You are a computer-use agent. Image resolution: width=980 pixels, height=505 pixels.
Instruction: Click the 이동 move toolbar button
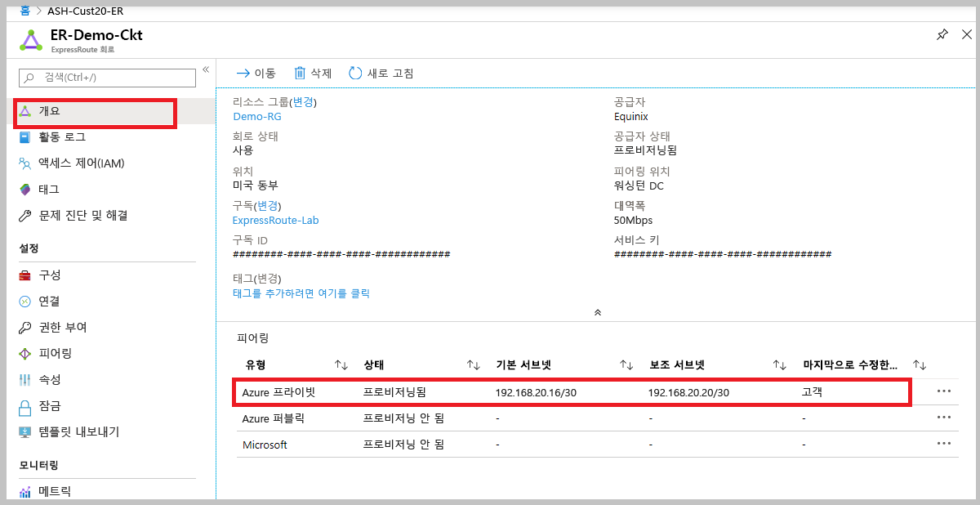click(256, 73)
